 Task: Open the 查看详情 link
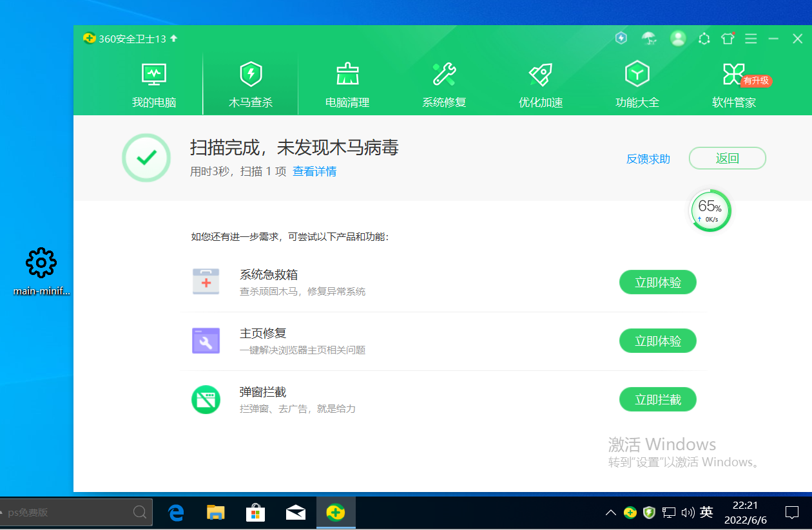click(x=314, y=171)
